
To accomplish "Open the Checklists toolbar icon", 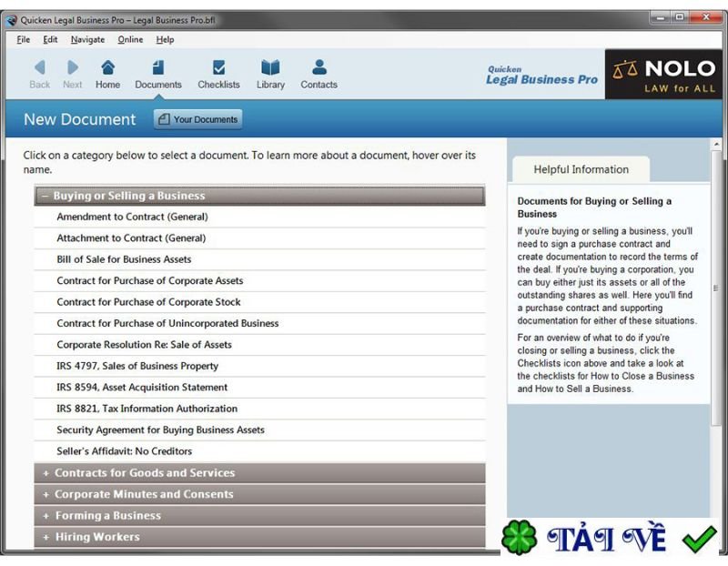I will (218, 67).
